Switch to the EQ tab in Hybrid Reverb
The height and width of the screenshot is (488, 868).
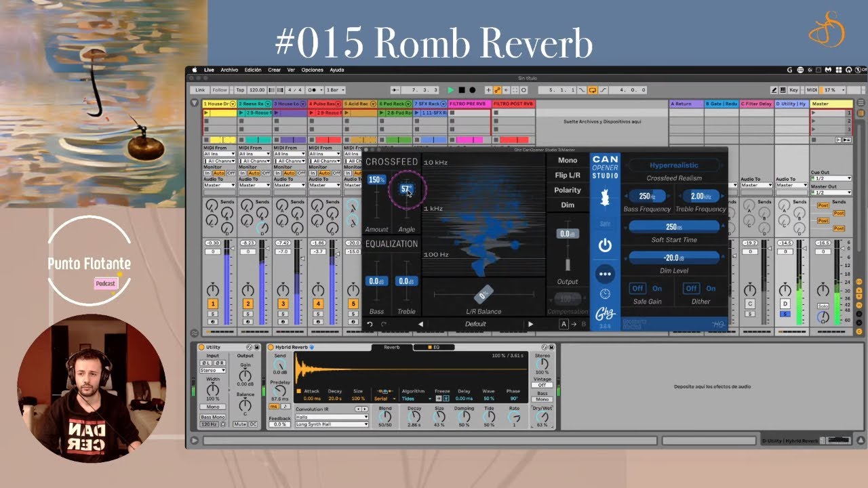[434, 347]
